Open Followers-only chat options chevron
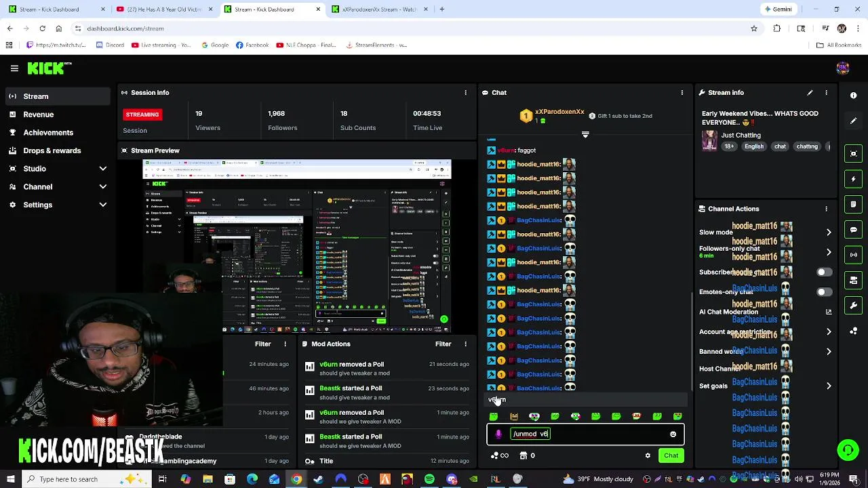This screenshot has width=868, height=488. click(x=829, y=252)
